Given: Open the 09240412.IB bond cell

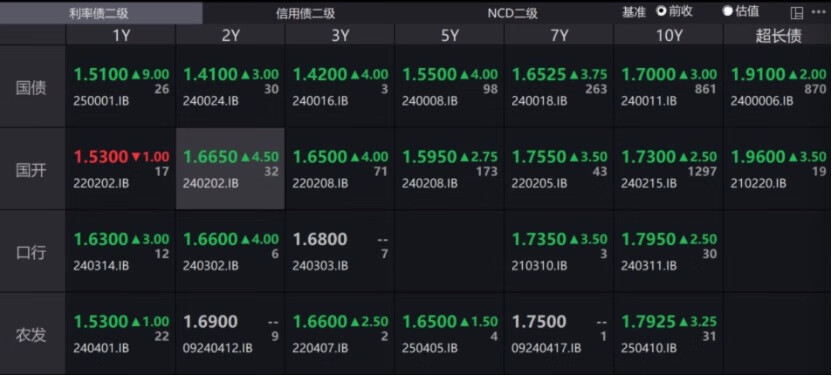Looking at the screenshot, I should [x=230, y=334].
